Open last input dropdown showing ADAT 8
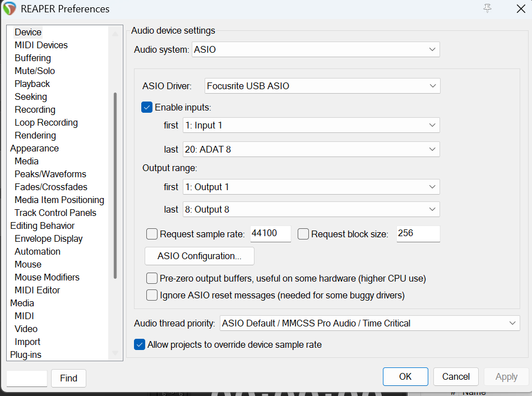This screenshot has width=532, height=396. click(x=311, y=149)
